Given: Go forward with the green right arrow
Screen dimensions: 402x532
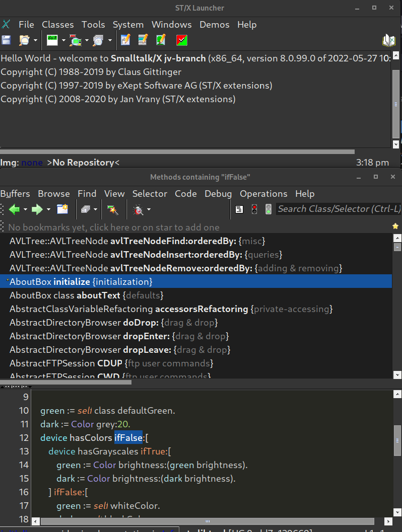Looking at the screenshot, I should (x=37, y=209).
